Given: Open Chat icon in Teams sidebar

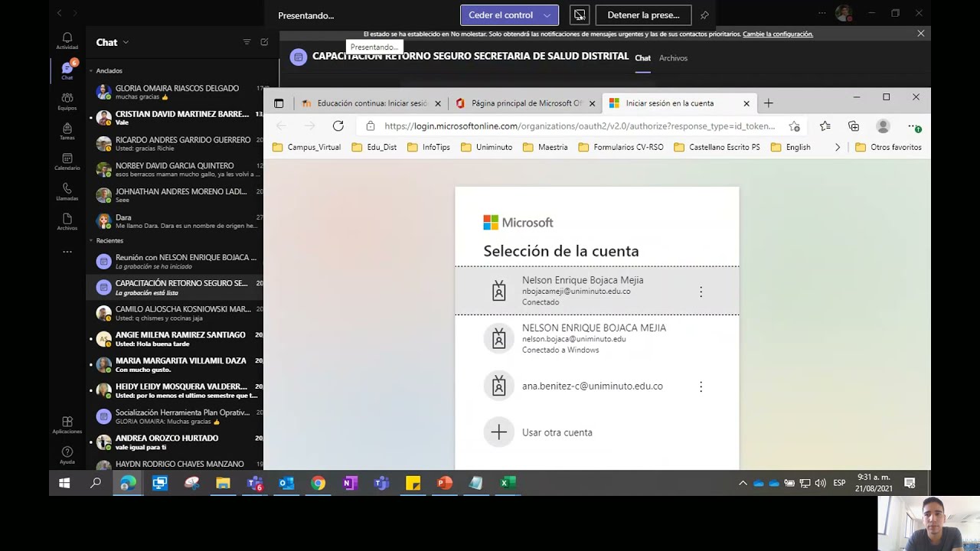Looking at the screenshot, I should point(67,71).
